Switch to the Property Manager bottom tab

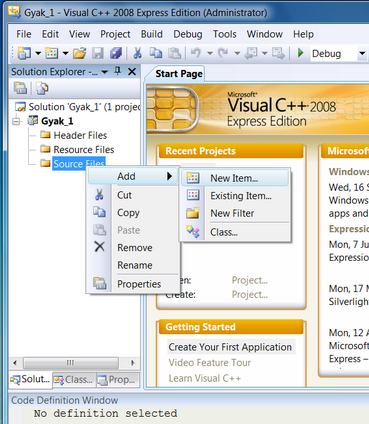(x=118, y=380)
